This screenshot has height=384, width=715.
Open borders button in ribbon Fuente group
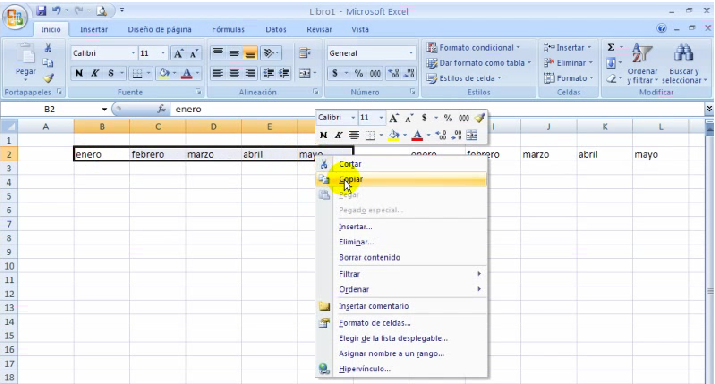coord(137,73)
